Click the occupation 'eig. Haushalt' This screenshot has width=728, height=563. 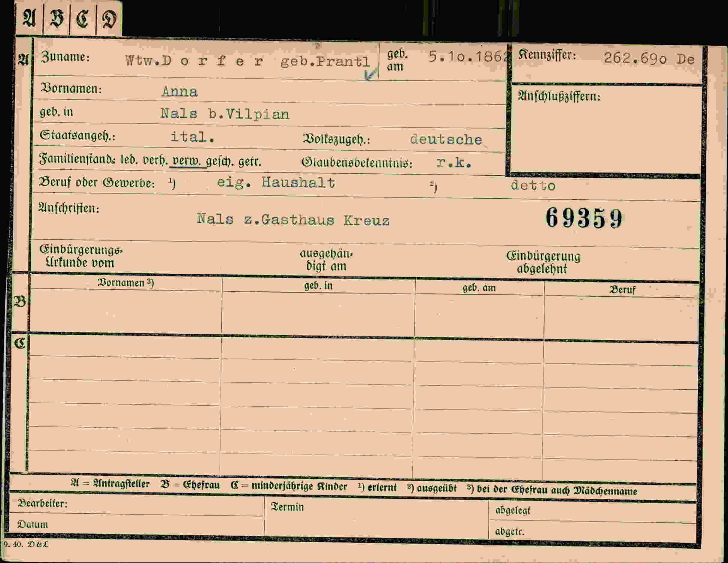tap(276, 182)
